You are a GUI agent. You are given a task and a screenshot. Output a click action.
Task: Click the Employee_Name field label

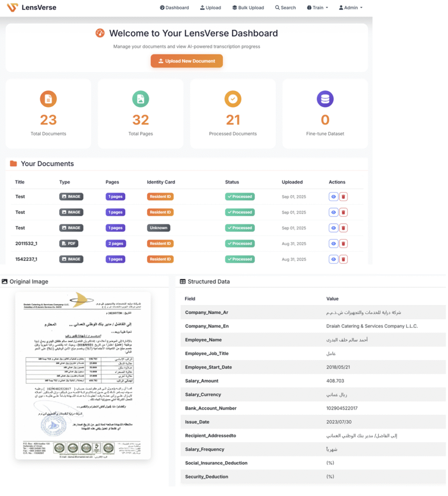tap(203, 340)
